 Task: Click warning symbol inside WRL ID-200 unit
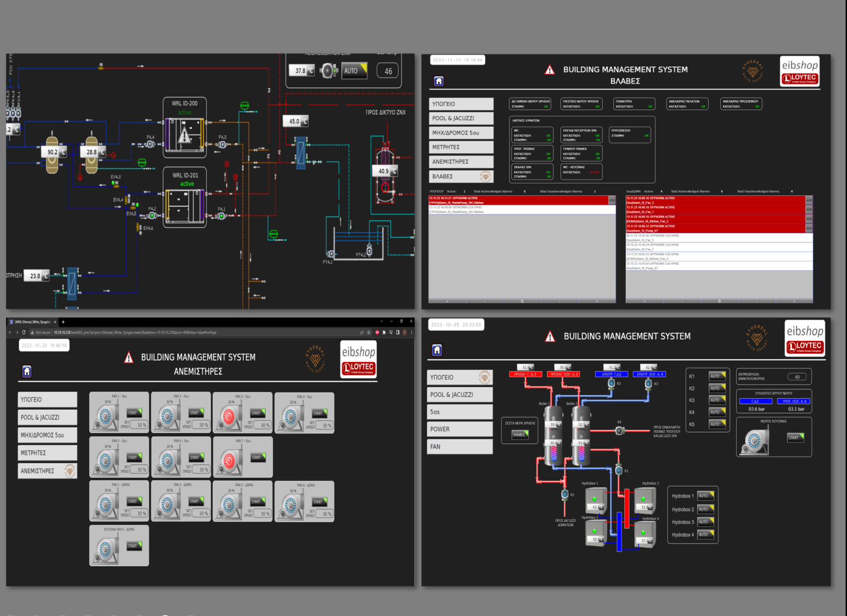[x=185, y=134]
